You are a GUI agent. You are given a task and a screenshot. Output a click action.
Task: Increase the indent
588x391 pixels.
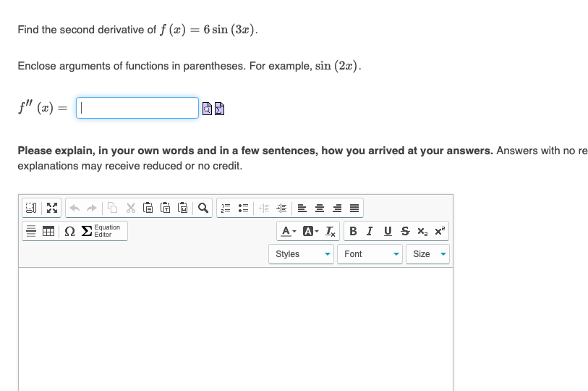(281, 208)
